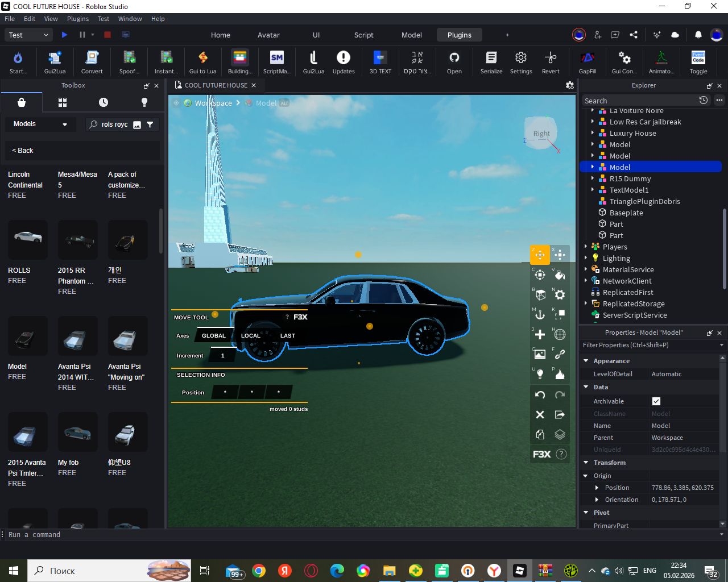Select the F3X Move tool icon
Screen dimensions: 728x582
(x=540, y=255)
